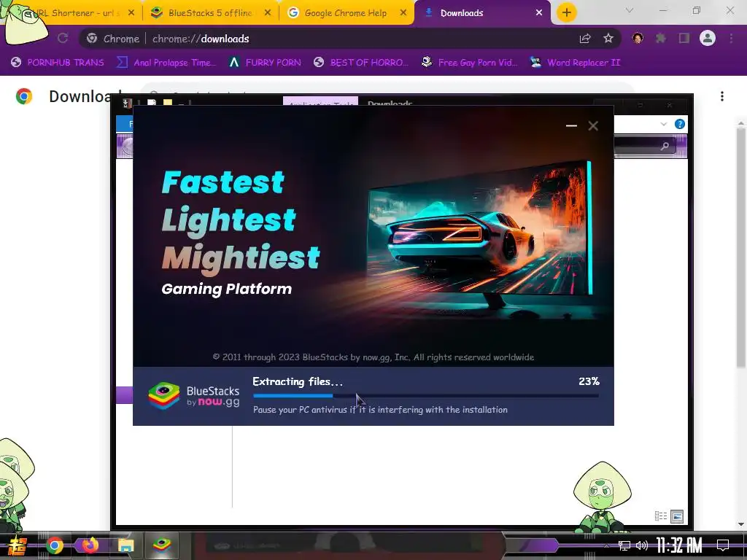Close the URL Shortener tab
Screen dimensions: 747x560
tap(132, 13)
